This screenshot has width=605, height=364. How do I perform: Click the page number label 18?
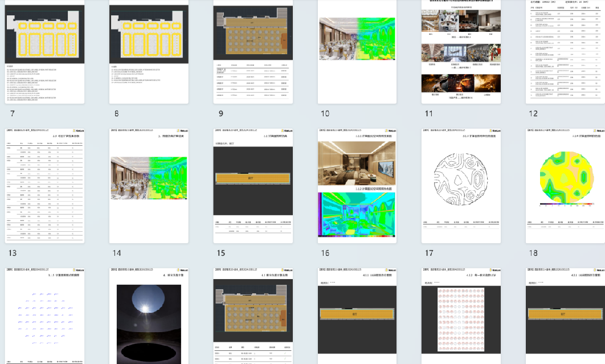tap(533, 253)
